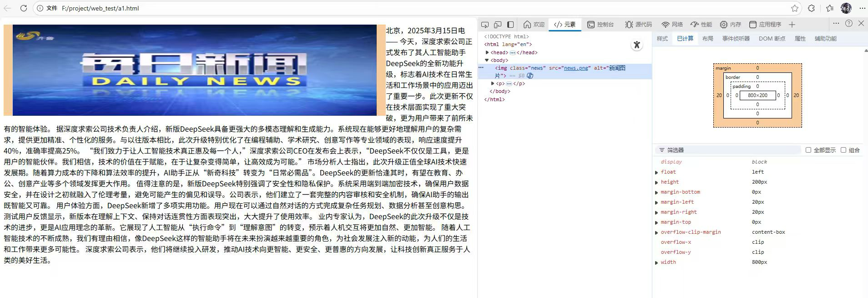Open the DevTools help question icon
The image size is (868, 298).
pos(849,23)
